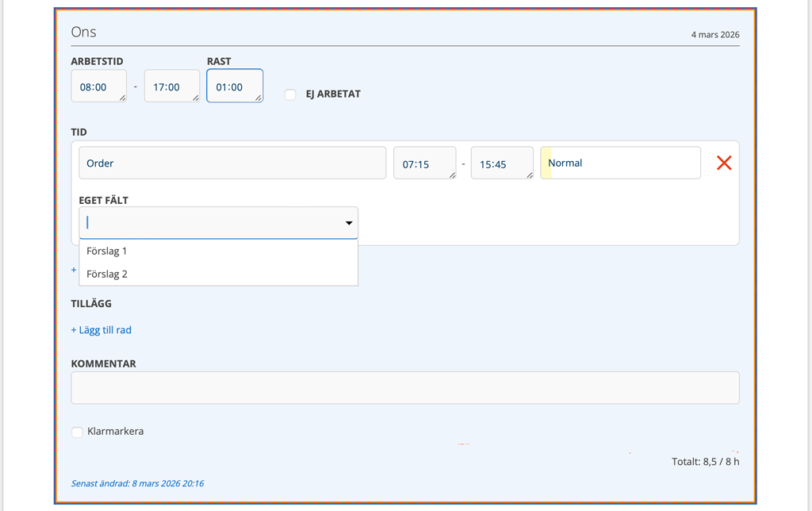Delete the Order time row with red X
Screen dimensions: 812x511
tap(723, 163)
